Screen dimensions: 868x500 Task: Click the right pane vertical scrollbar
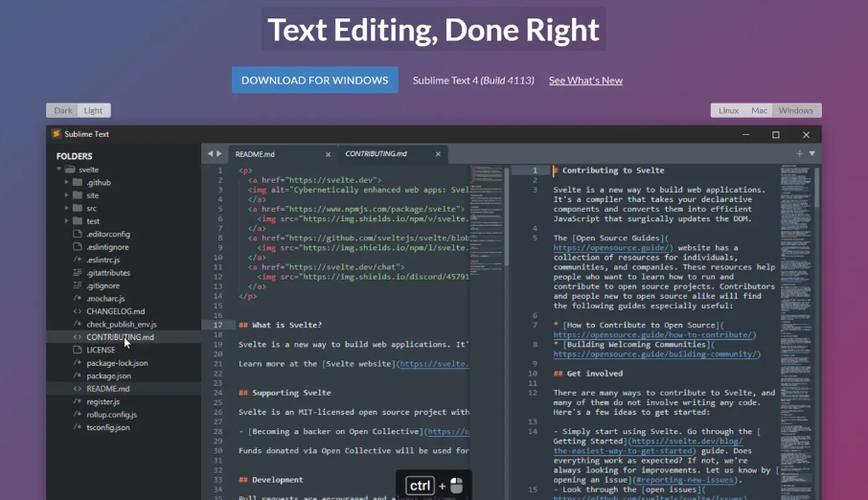tap(817, 189)
